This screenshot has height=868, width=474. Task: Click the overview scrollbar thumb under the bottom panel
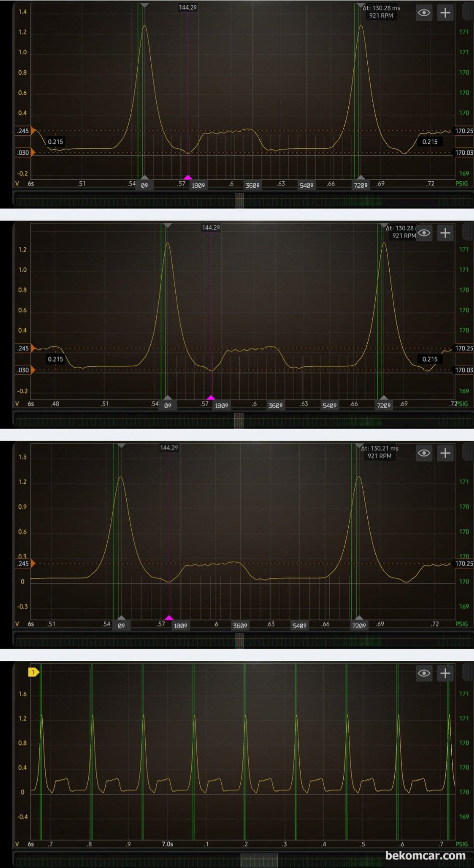(x=259, y=860)
